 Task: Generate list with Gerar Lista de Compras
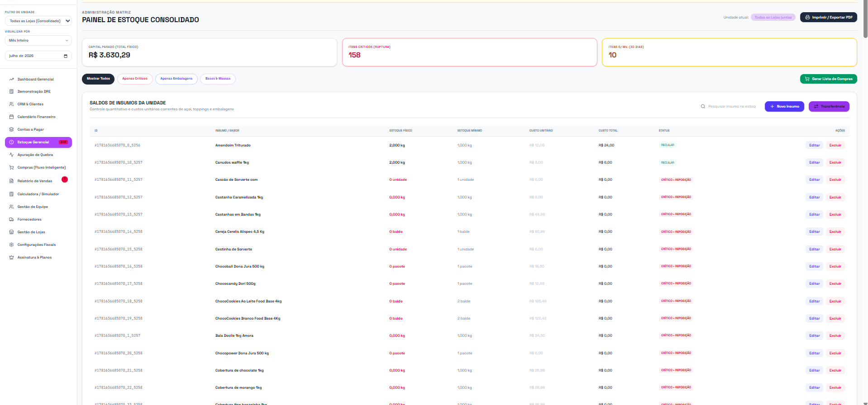829,79
